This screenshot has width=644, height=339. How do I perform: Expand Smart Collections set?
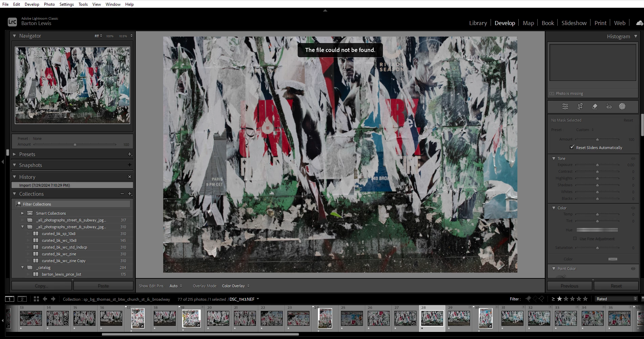tap(22, 213)
